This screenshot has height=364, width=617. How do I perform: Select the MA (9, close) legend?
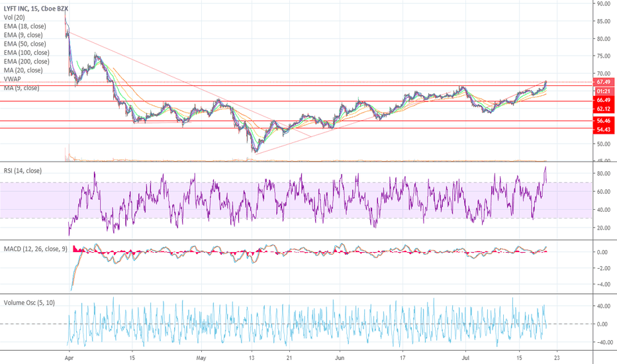[22, 88]
